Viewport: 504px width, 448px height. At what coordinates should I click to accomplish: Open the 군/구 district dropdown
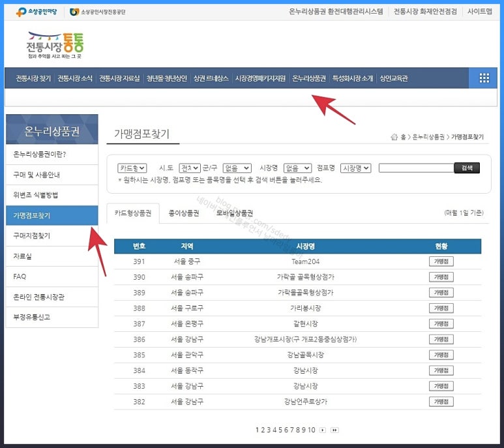click(237, 168)
